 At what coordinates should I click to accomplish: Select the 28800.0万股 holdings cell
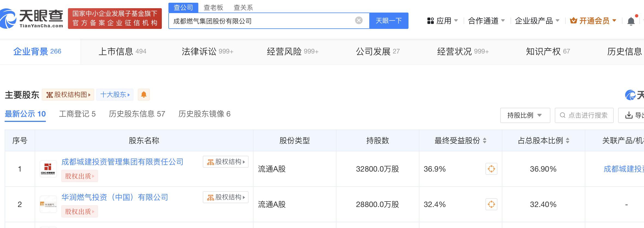(x=377, y=205)
